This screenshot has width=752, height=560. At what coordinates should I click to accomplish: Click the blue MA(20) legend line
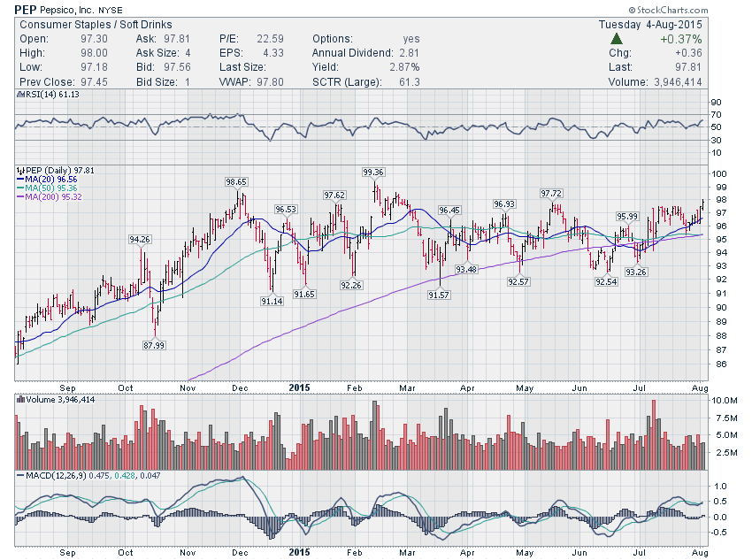[20, 180]
